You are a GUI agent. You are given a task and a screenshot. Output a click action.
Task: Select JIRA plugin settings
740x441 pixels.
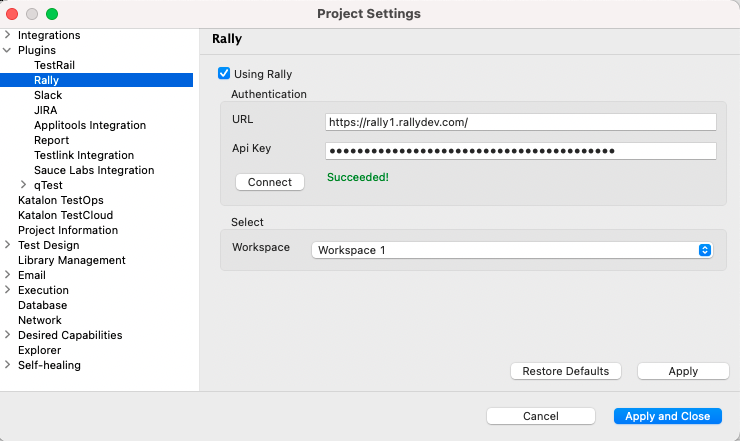point(45,110)
